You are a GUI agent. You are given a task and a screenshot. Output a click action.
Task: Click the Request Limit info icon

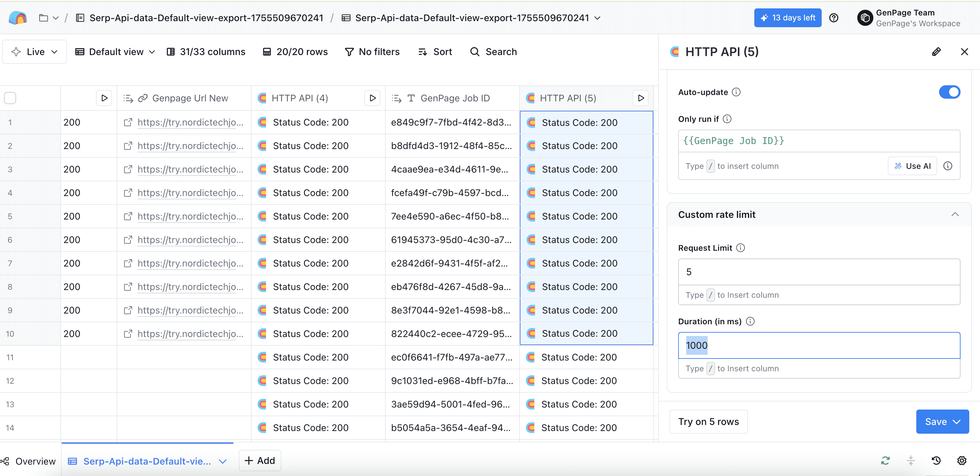(740, 248)
